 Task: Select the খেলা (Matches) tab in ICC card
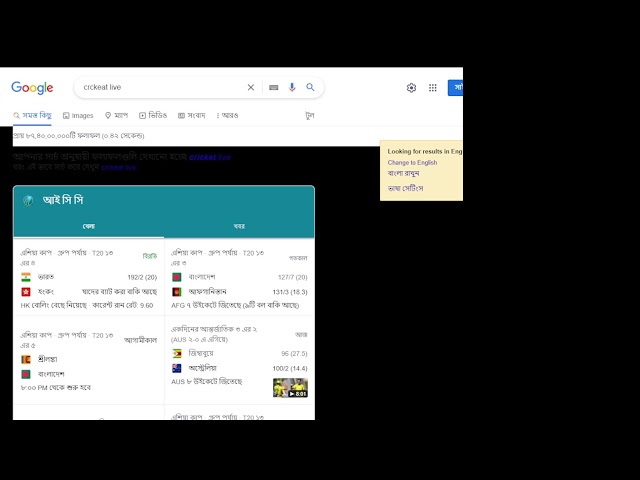coord(89,226)
